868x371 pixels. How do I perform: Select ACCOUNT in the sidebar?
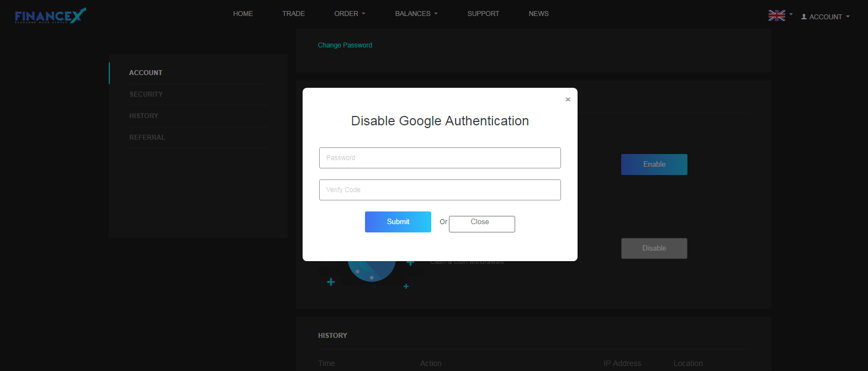(x=146, y=73)
